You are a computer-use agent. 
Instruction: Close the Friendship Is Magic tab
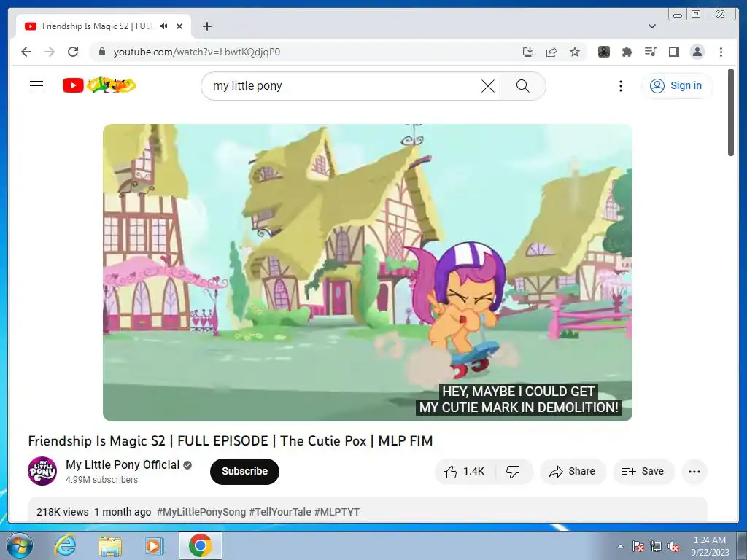pos(179,26)
